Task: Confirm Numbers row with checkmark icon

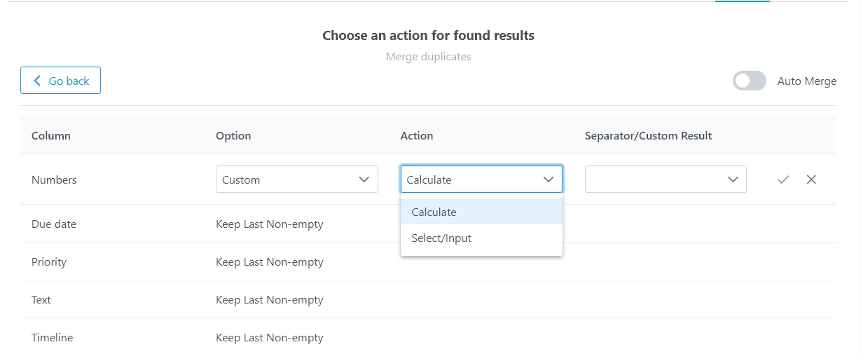Action: pyautogui.click(x=783, y=179)
